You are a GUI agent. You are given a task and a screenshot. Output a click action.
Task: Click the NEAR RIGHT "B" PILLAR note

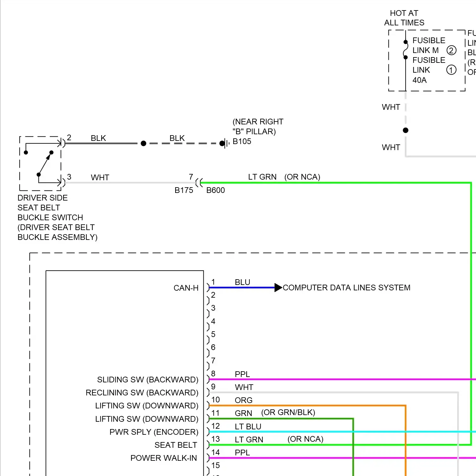[x=258, y=127]
